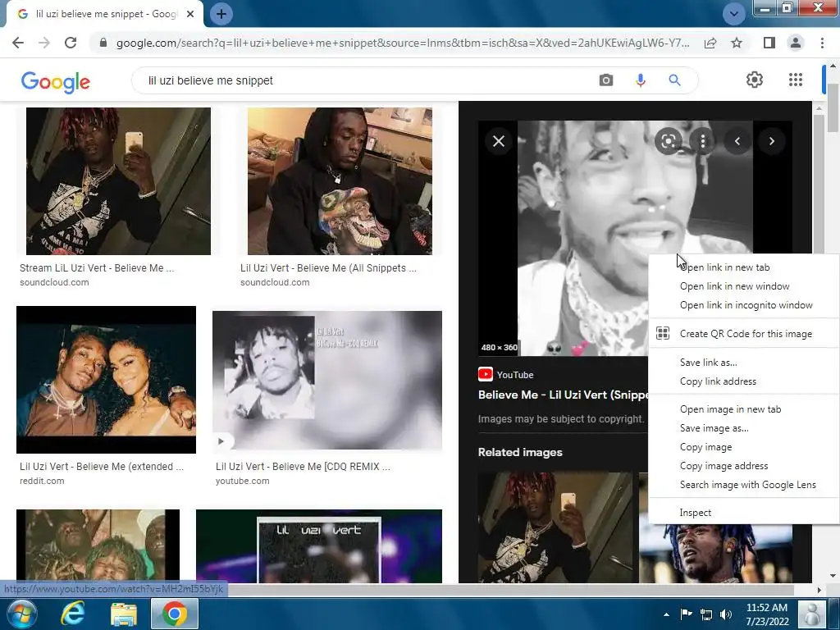840x630 pixels.
Task: Open Believe Me CDQ REMIX thumbnail
Action: pos(327,380)
